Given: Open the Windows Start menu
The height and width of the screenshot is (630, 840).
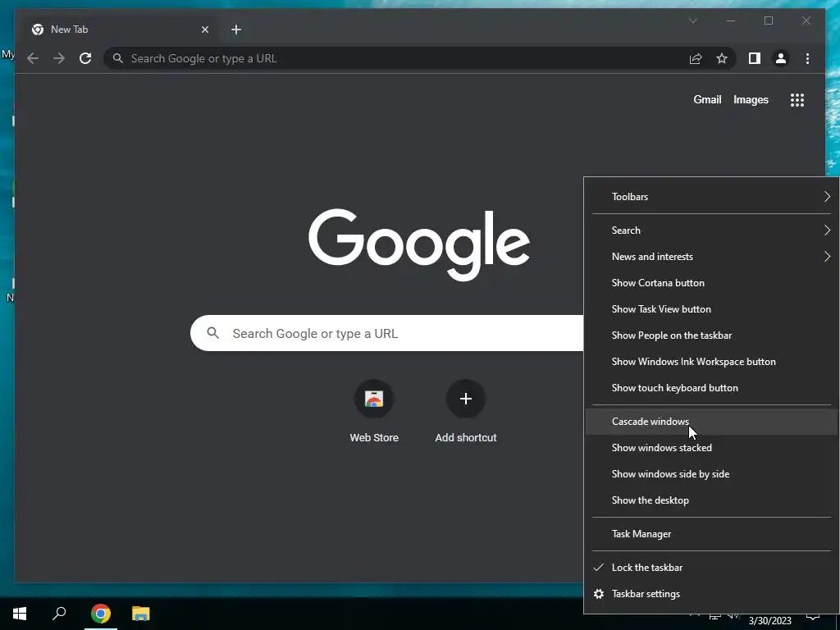Looking at the screenshot, I should tap(20, 614).
